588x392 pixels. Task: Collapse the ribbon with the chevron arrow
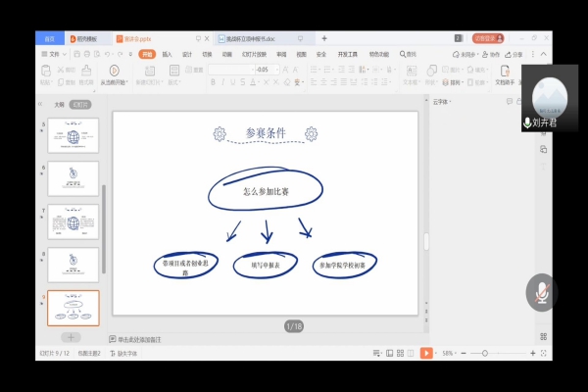pos(545,54)
